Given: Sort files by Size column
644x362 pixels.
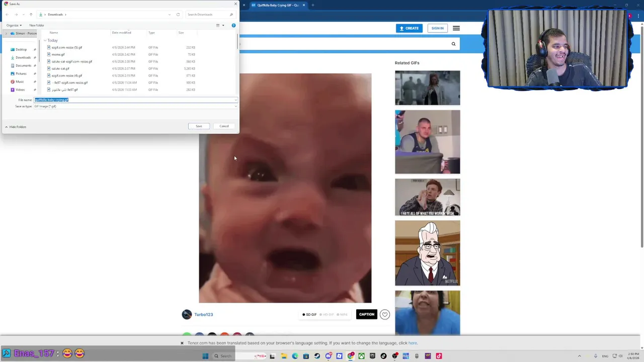Looking at the screenshot, I should [181, 33].
